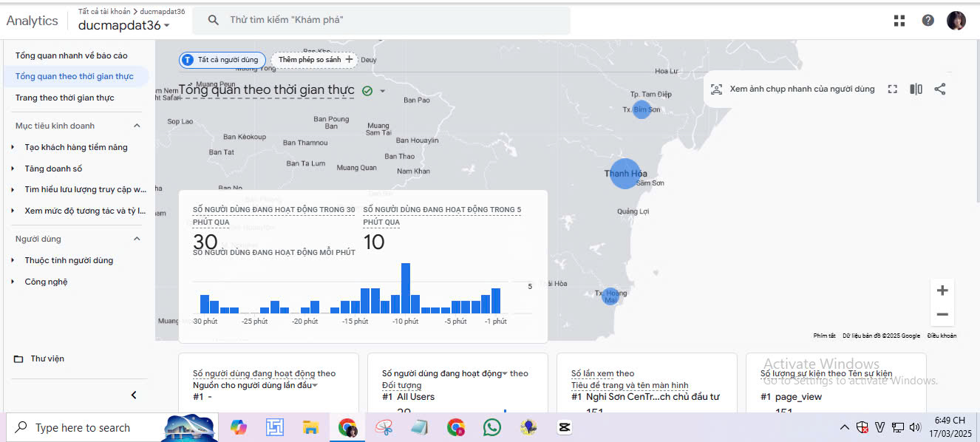This screenshot has height=442, width=980.
Task: Open the Google apps grid icon
Action: coord(899,21)
